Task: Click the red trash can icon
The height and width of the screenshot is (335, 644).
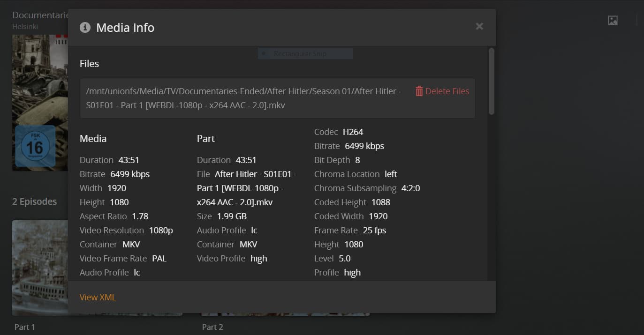Action: (x=419, y=91)
